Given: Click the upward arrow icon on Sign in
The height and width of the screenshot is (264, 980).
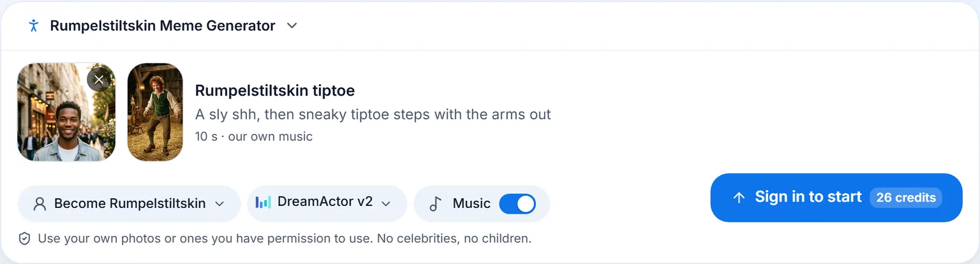Looking at the screenshot, I should coord(739,198).
